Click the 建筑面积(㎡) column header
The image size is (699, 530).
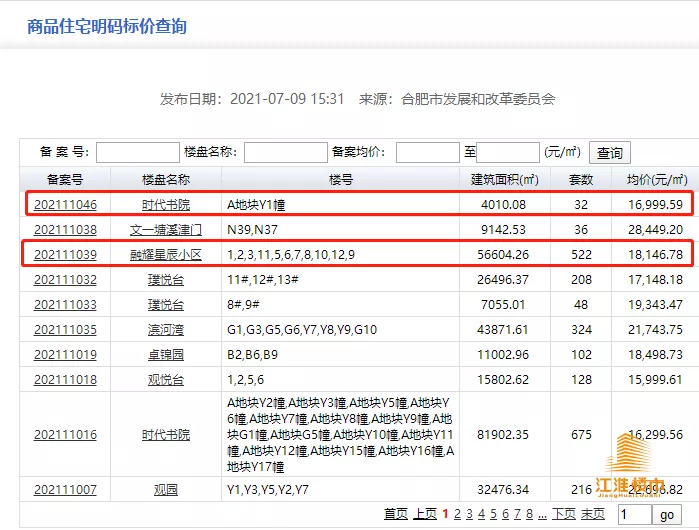505,180
